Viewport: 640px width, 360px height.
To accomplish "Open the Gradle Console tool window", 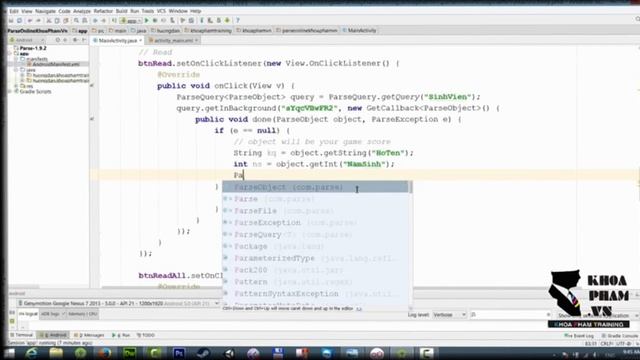I will (x=620, y=336).
